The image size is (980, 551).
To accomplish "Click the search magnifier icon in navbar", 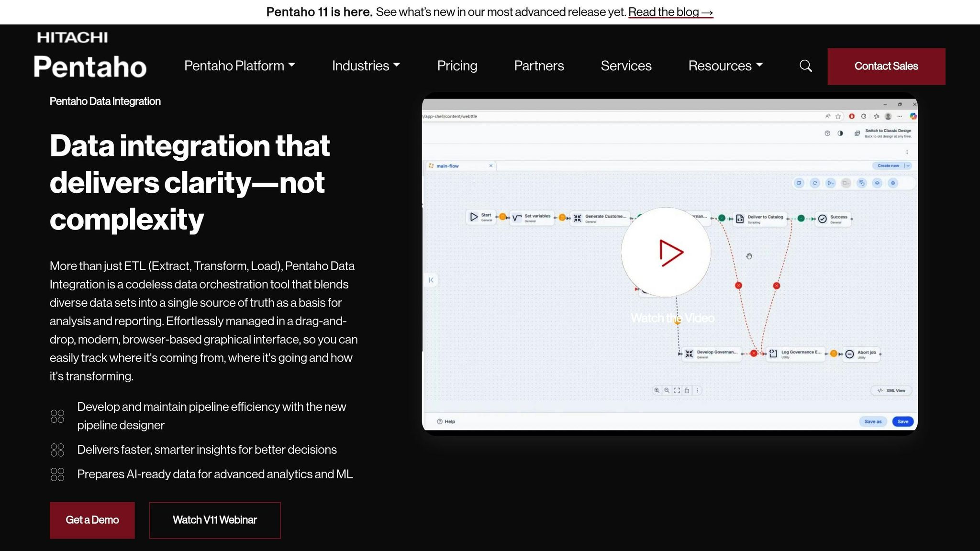I will click(806, 66).
